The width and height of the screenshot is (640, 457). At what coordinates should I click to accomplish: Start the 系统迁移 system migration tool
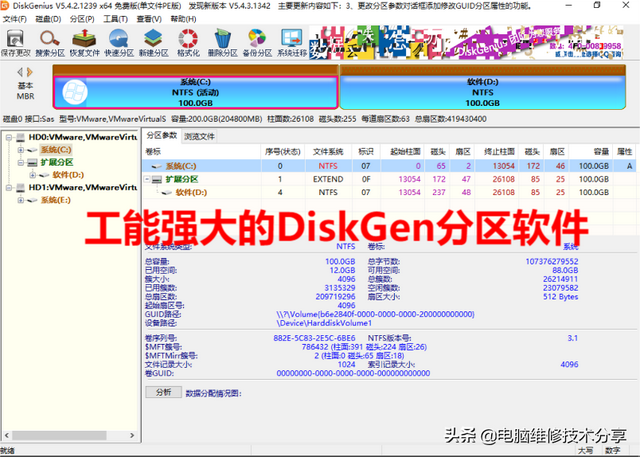coord(292,43)
